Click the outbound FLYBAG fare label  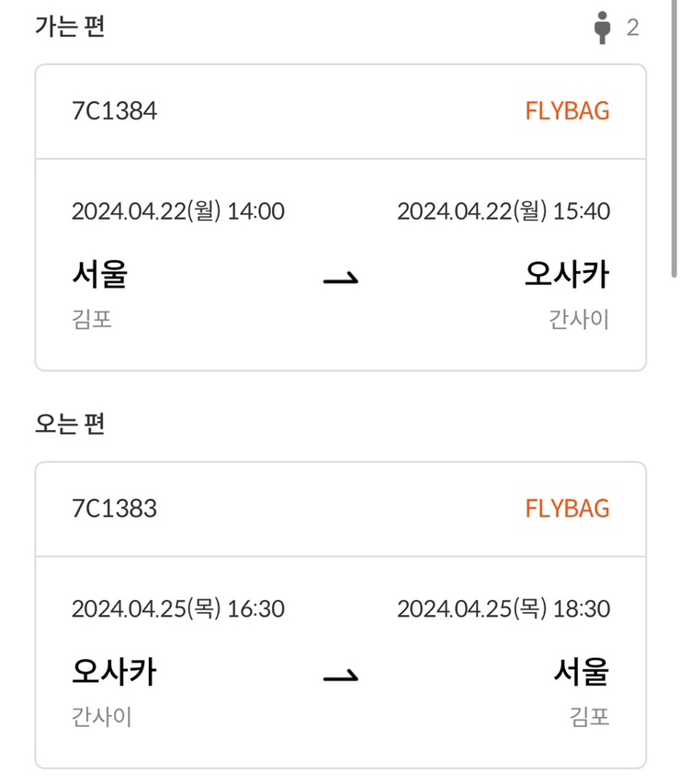click(567, 111)
